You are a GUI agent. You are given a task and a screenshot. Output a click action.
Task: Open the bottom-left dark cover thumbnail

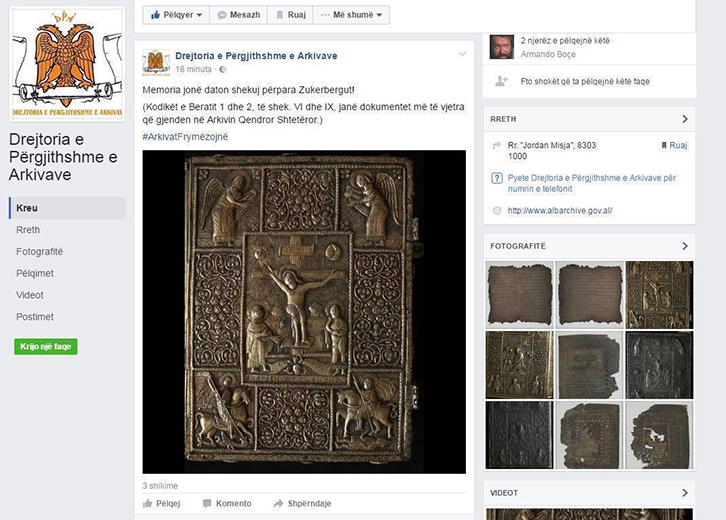click(x=519, y=435)
